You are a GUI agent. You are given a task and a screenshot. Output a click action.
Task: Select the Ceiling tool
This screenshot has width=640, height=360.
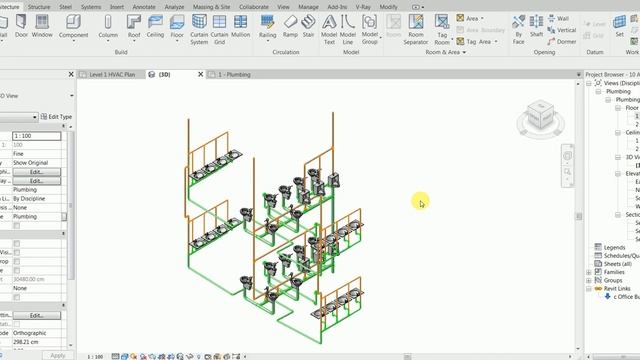156,27
